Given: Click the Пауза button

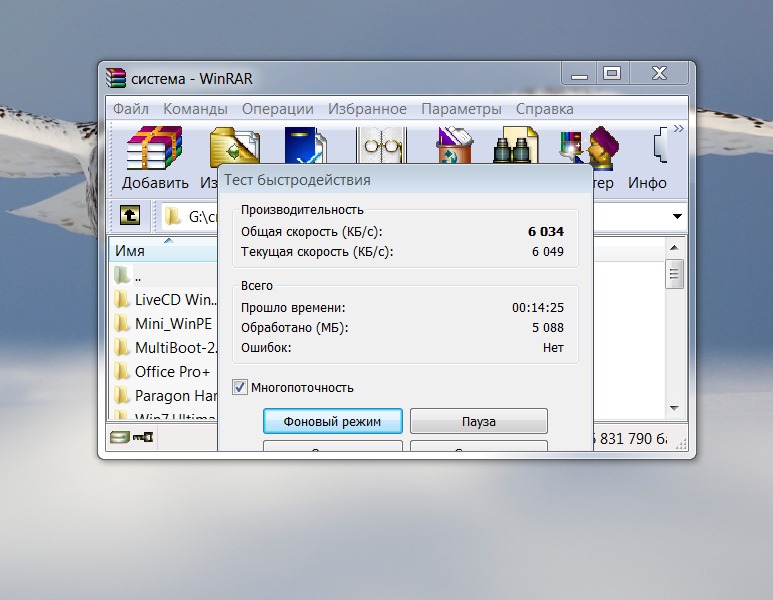Looking at the screenshot, I should [479, 421].
